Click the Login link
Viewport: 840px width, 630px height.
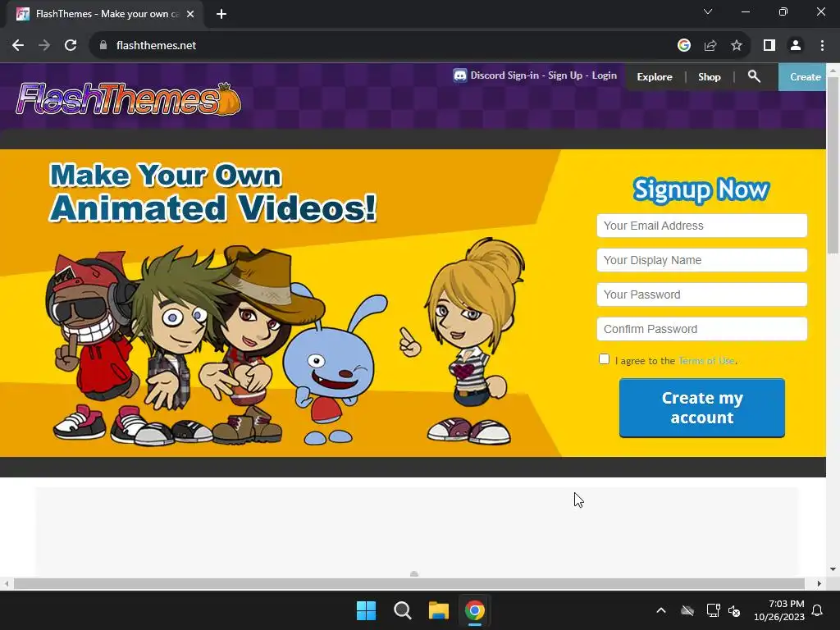tap(605, 75)
